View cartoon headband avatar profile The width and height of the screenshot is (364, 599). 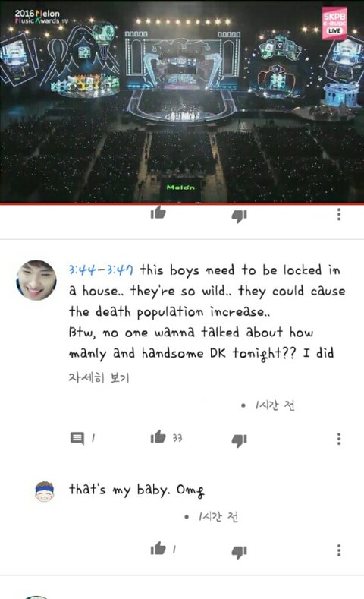[x=44, y=491]
